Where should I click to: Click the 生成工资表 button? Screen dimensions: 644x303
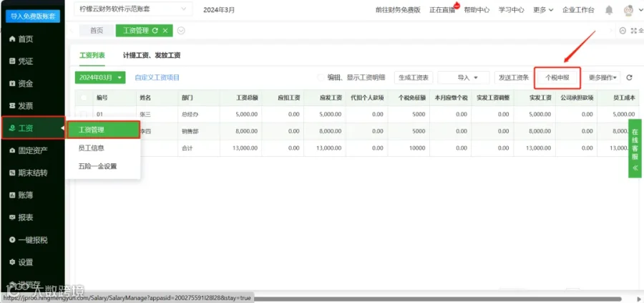414,77
